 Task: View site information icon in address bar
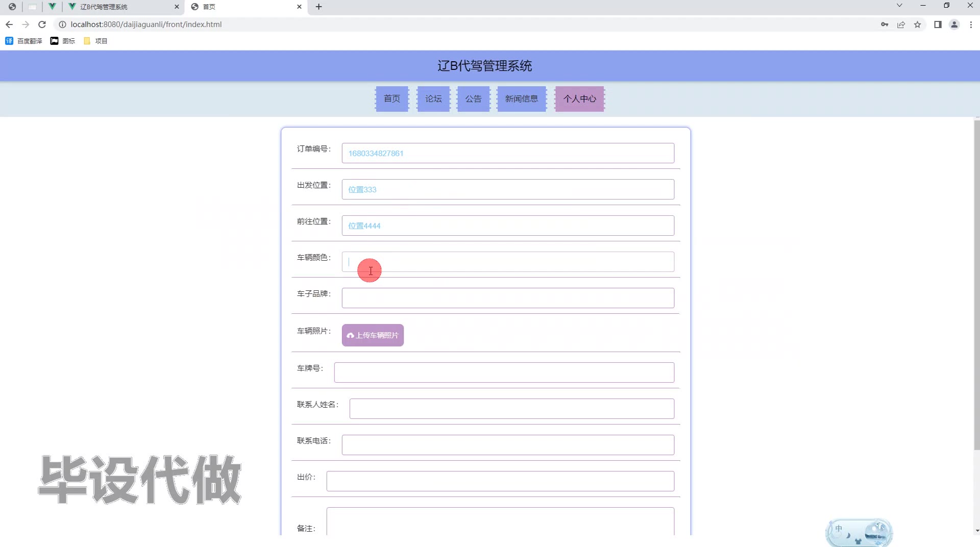(62, 24)
